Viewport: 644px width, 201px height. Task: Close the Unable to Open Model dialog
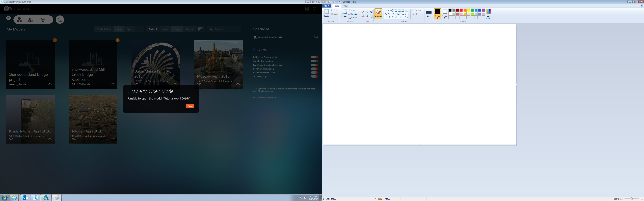click(x=190, y=106)
